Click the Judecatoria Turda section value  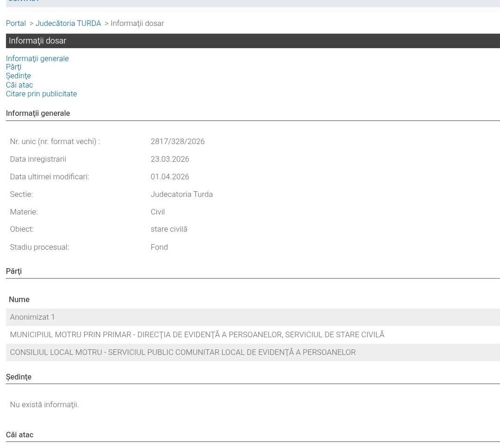pos(181,194)
